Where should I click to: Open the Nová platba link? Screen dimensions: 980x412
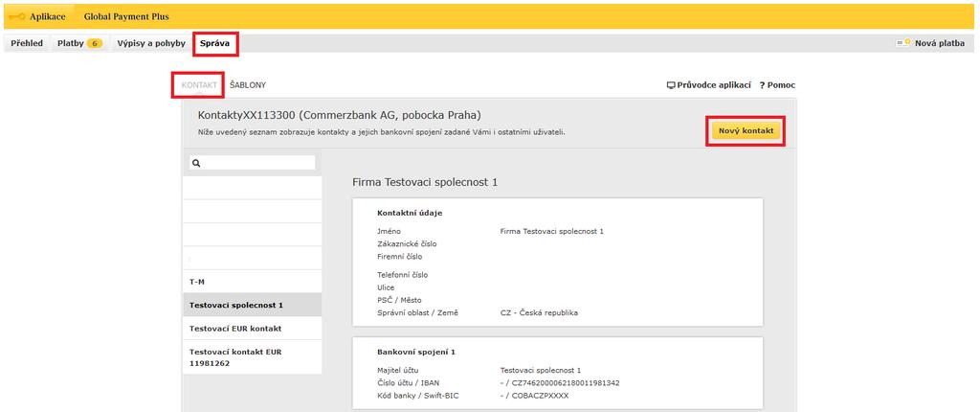tap(940, 43)
